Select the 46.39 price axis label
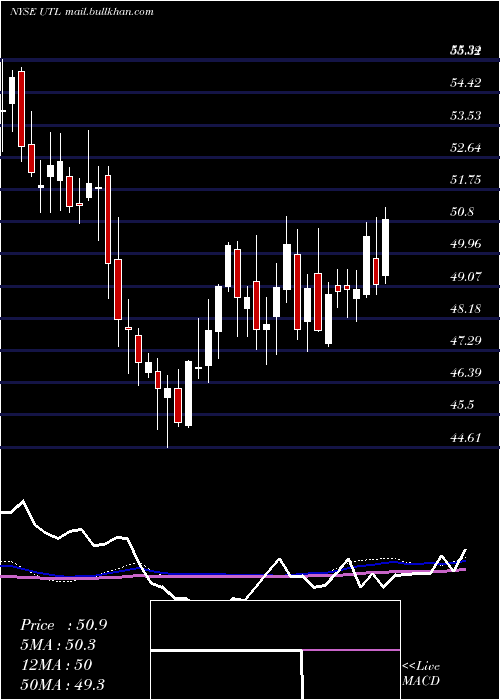This screenshot has height=700, width=500. tap(465, 372)
